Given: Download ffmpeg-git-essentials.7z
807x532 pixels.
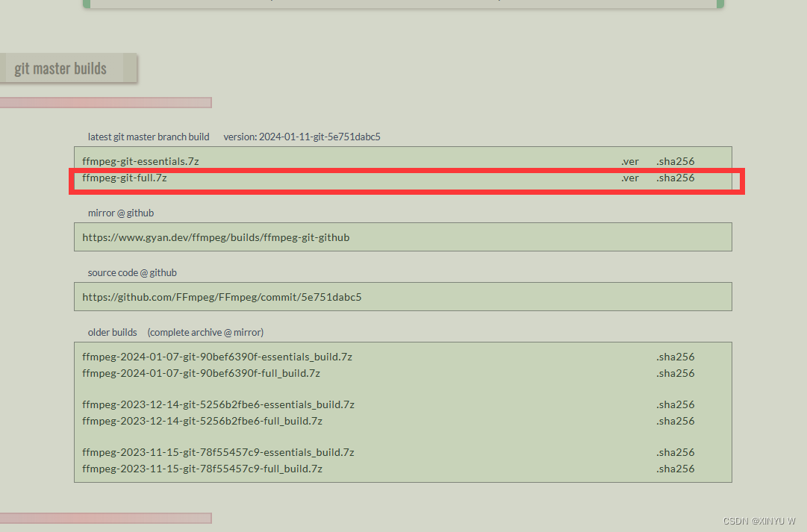Looking at the screenshot, I should [140, 161].
